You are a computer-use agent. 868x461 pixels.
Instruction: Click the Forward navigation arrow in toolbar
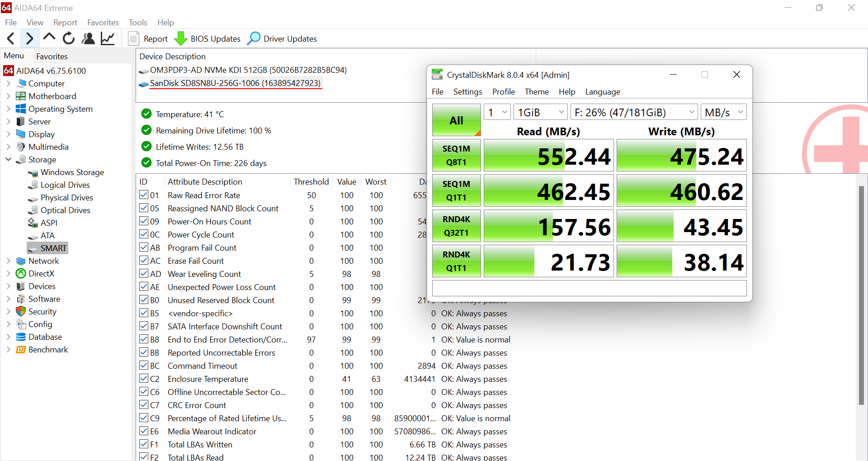tap(29, 39)
